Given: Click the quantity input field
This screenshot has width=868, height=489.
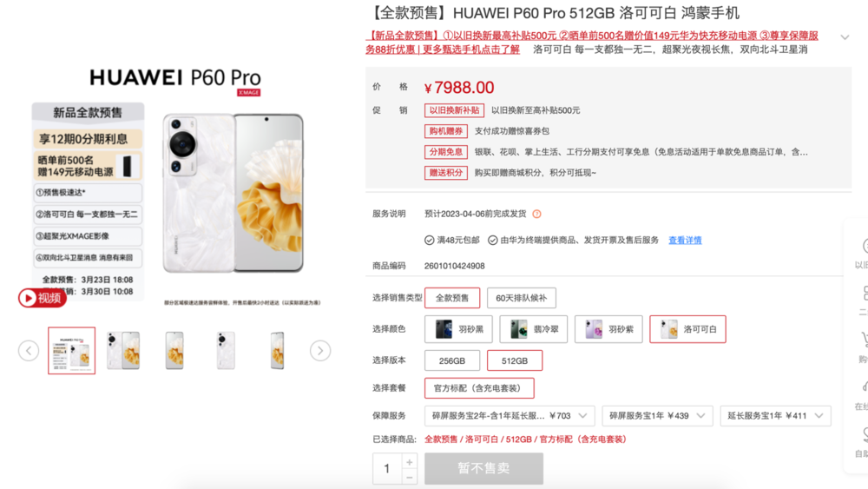Looking at the screenshot, I should (x=387, y=468).
